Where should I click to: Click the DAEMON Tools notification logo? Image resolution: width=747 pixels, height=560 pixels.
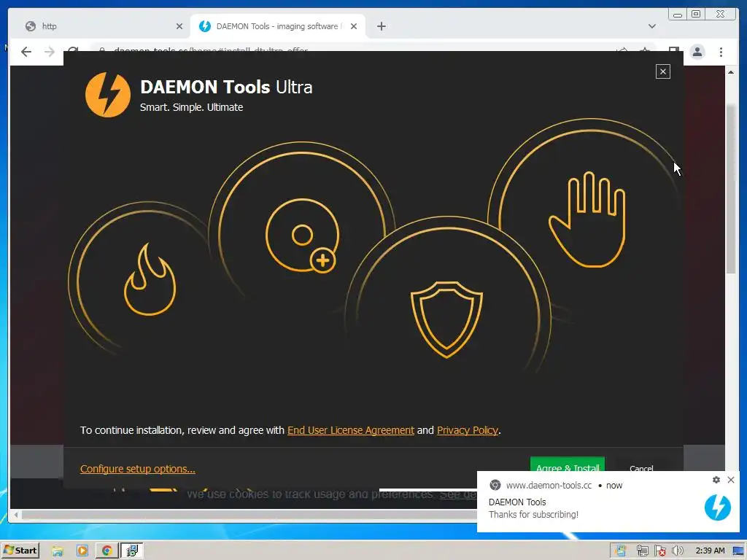[718, 507]
